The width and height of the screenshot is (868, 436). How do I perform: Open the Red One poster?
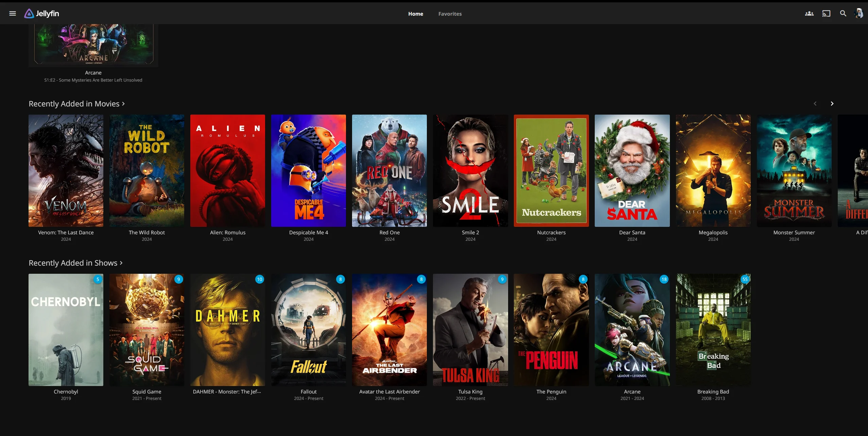pos(389,171)
